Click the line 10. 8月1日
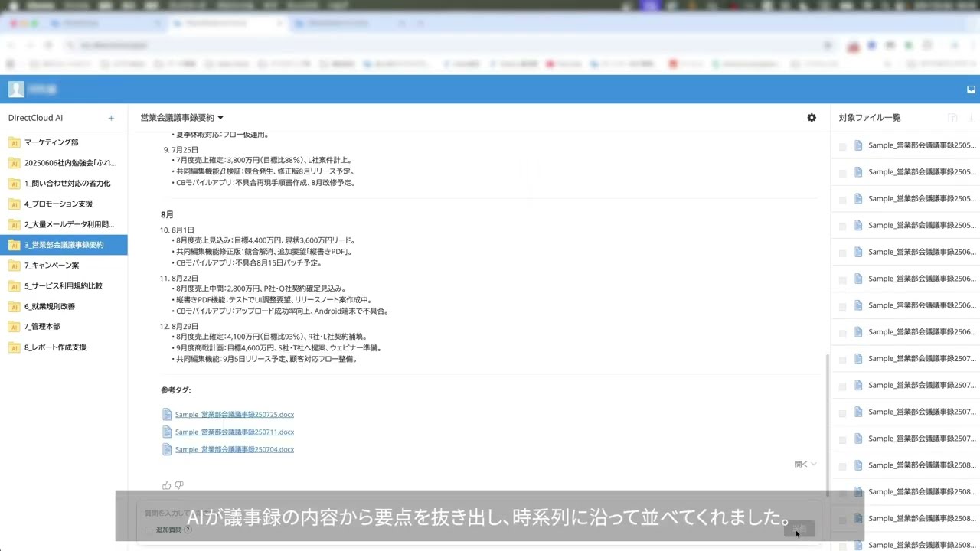Viewport: 980px width, 551px height. point(177,230)
